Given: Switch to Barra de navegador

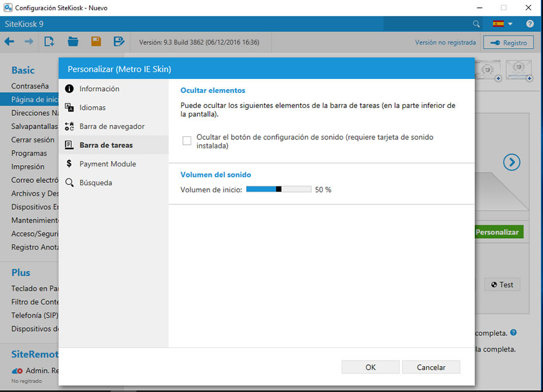Looking at the screenshot, I should 112,127.
